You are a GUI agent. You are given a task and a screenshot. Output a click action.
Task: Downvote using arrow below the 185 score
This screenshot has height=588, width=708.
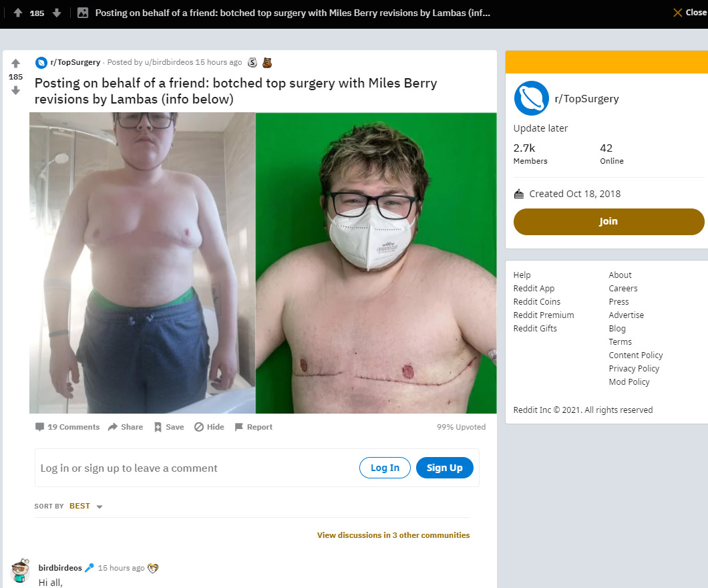[x=16, y=91]
